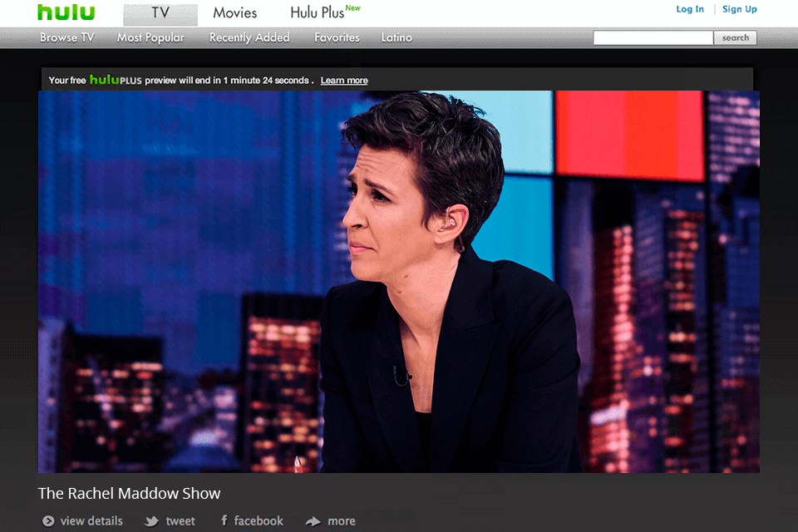The height and width of the screenshot is (532, 798).
Task: Click the Hulu Plus logo in the preview banner
Action: 116,80
